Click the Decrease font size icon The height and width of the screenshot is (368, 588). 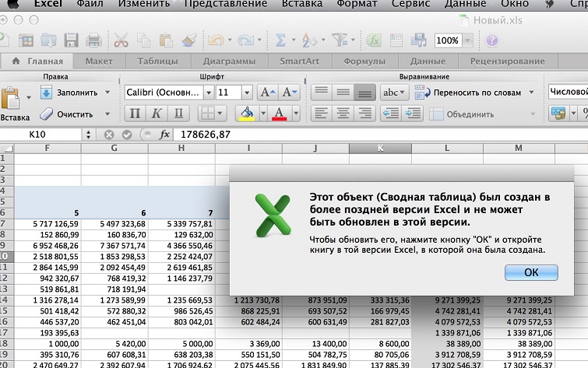290,92
